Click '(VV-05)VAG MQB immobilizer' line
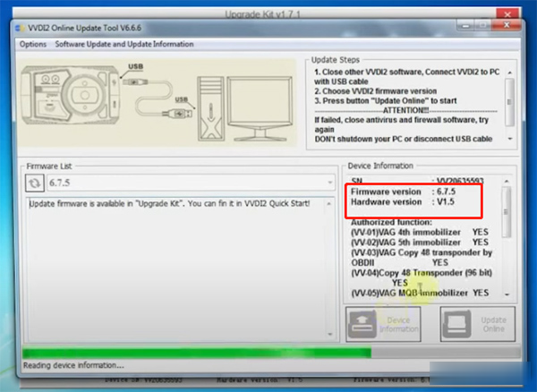This screenshot has width=537, height=392. click(420, 293)
